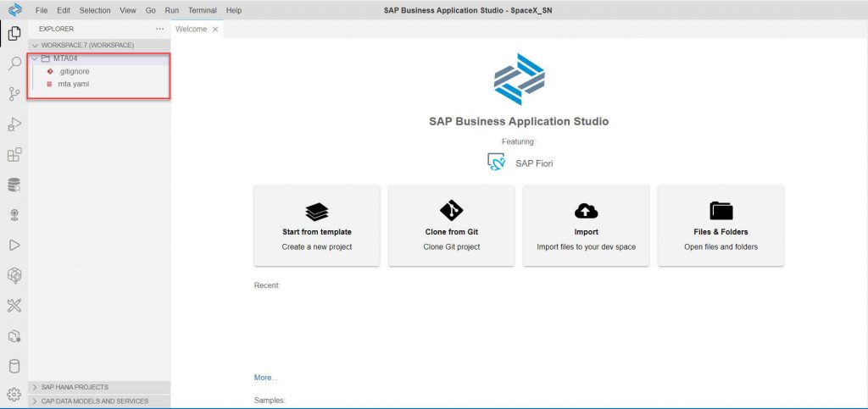The height and width of the screenshot is (409, 868).
Task: Open the Terminal menu
Action: [x=203, y=10]
